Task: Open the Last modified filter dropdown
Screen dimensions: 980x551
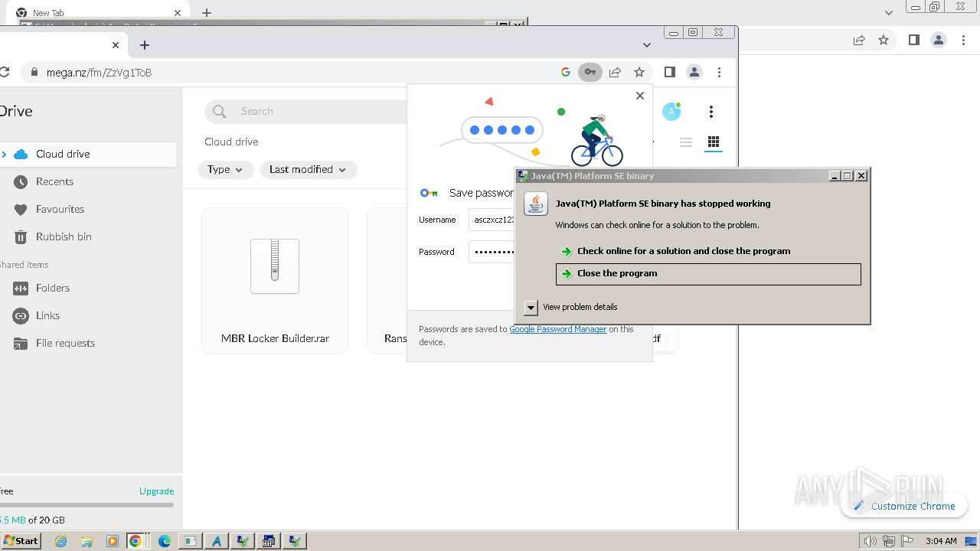Action: point(308,170)
